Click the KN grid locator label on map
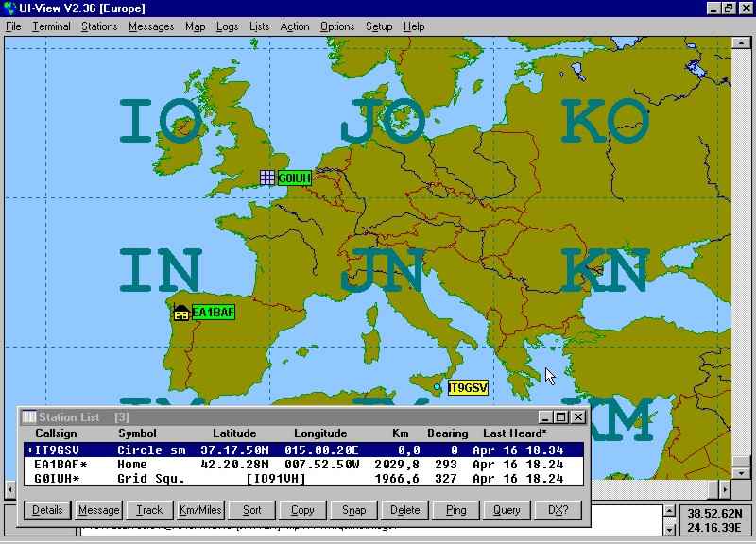756x544 pixels. (x=606, y=270)
